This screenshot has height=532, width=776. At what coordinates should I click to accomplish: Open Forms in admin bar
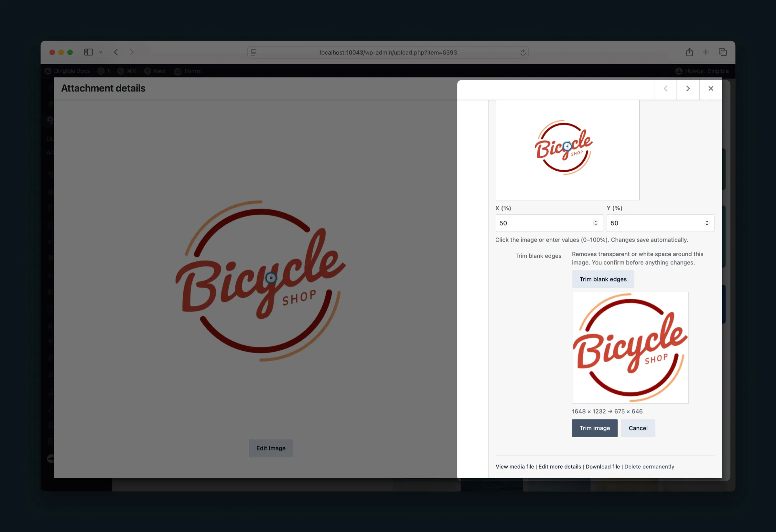[187, 71]
